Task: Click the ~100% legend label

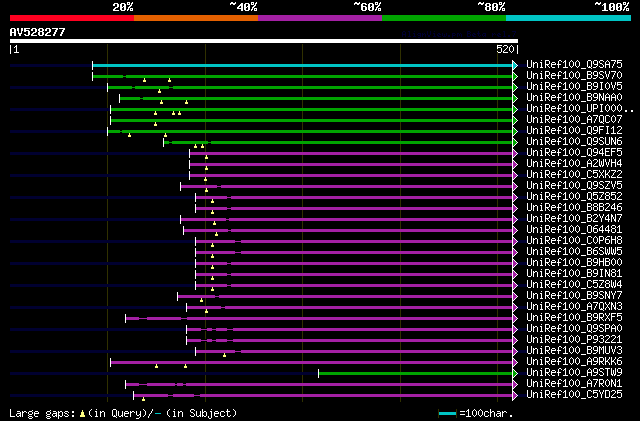Action: [x=611, y=7]
